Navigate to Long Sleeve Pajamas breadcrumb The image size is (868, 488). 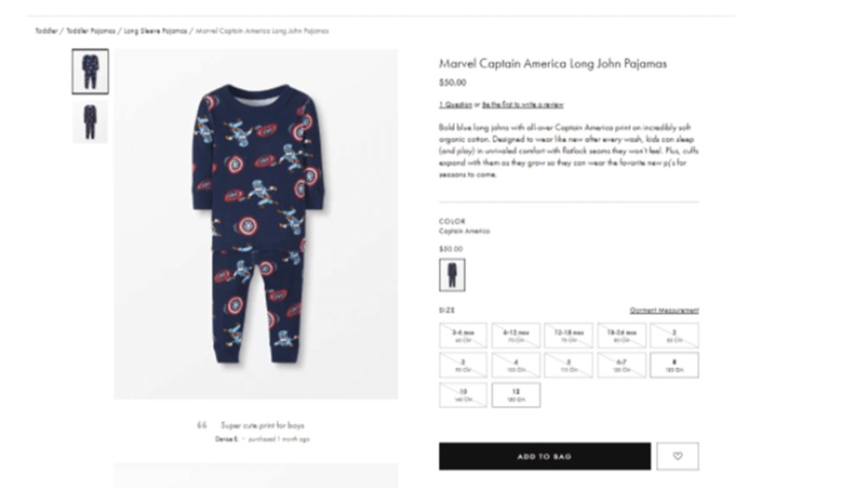click(x=156, y=31)
